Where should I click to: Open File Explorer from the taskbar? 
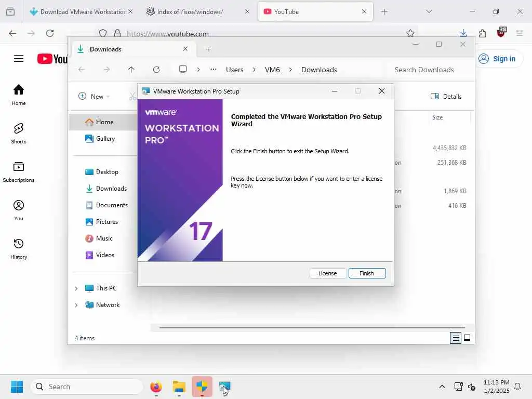(x=179, y=387)
